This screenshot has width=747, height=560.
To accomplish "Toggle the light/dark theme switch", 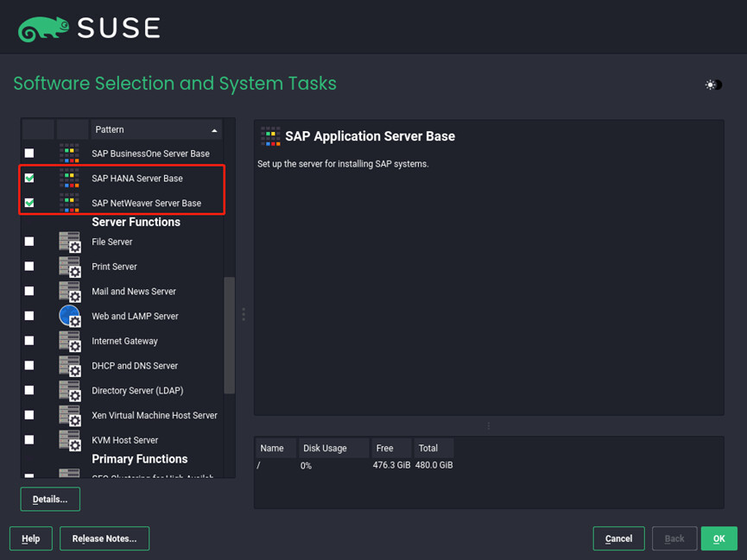I will click(x=713, y=85).
